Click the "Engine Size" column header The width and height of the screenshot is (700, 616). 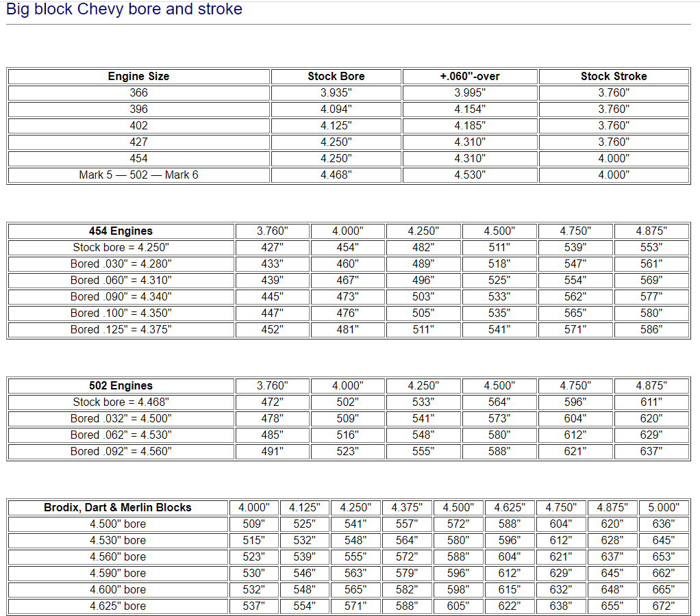(138, 77)
